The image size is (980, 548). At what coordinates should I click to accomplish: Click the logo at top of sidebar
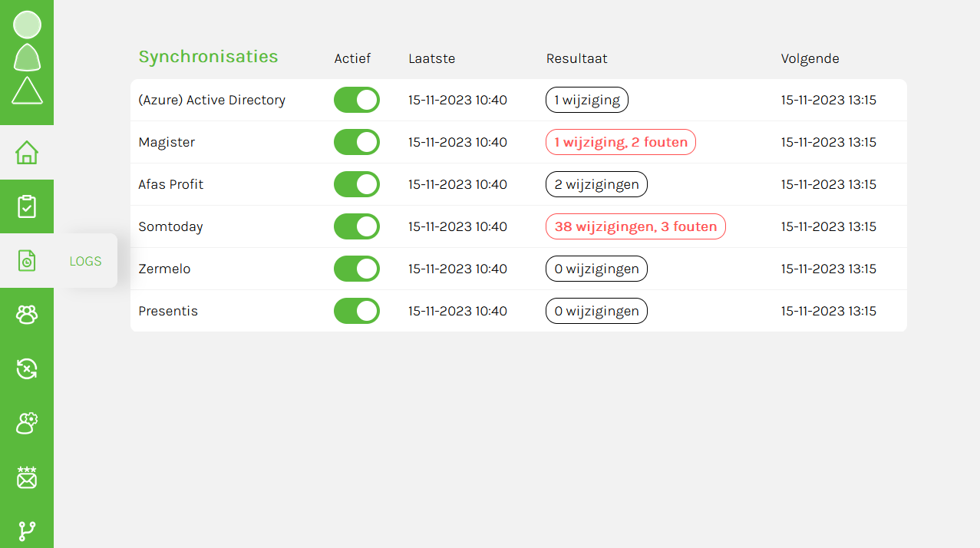point(27,58)
